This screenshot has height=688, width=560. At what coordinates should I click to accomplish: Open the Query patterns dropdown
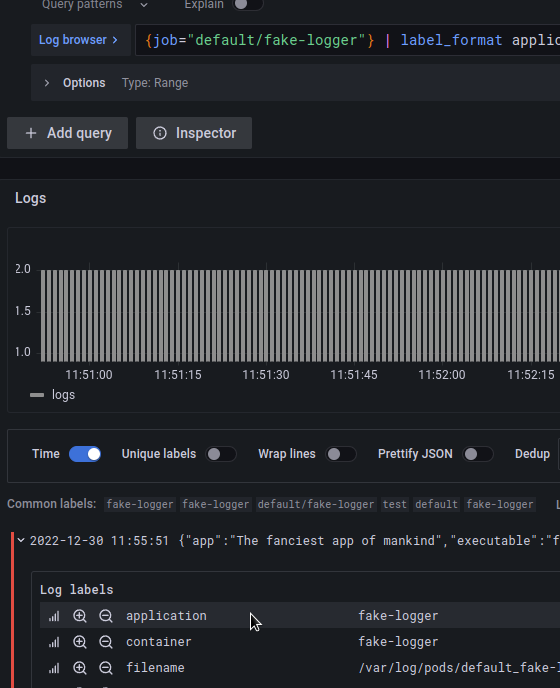coord(95,5)
